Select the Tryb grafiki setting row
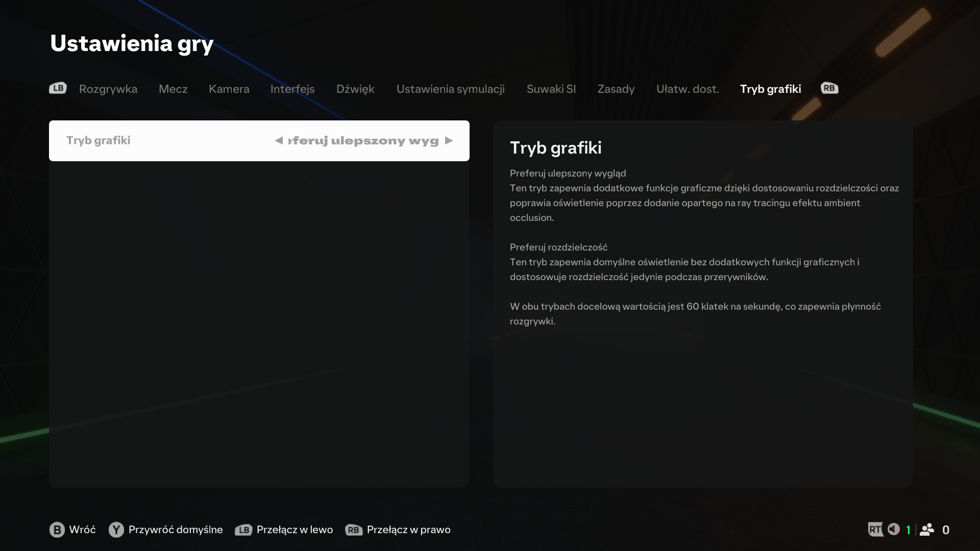The image size is (980, 551). 259,141
